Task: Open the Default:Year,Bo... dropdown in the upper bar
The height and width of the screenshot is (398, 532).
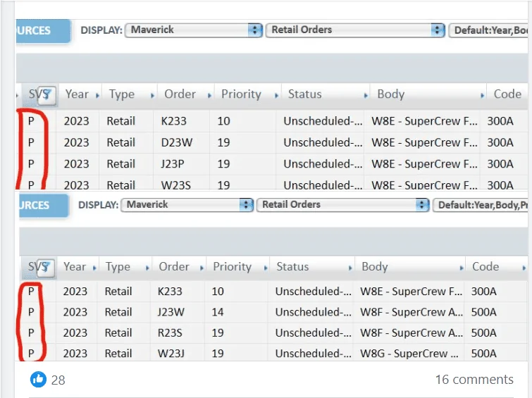Action: pos(488,30)
